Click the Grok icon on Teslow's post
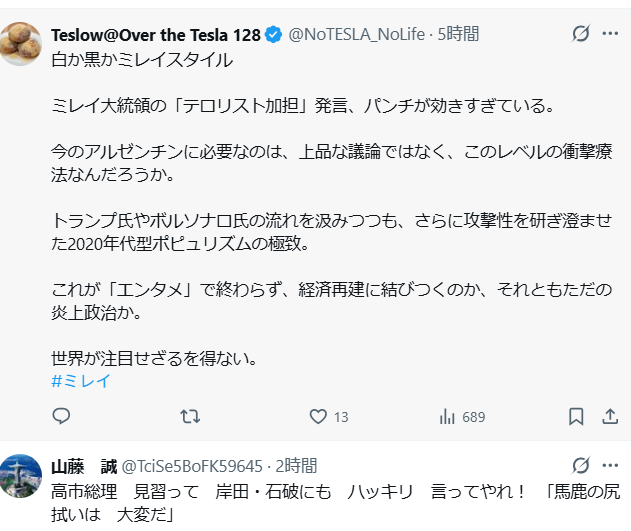This screenshot has height=531, width=631. (x=580, y=35)
